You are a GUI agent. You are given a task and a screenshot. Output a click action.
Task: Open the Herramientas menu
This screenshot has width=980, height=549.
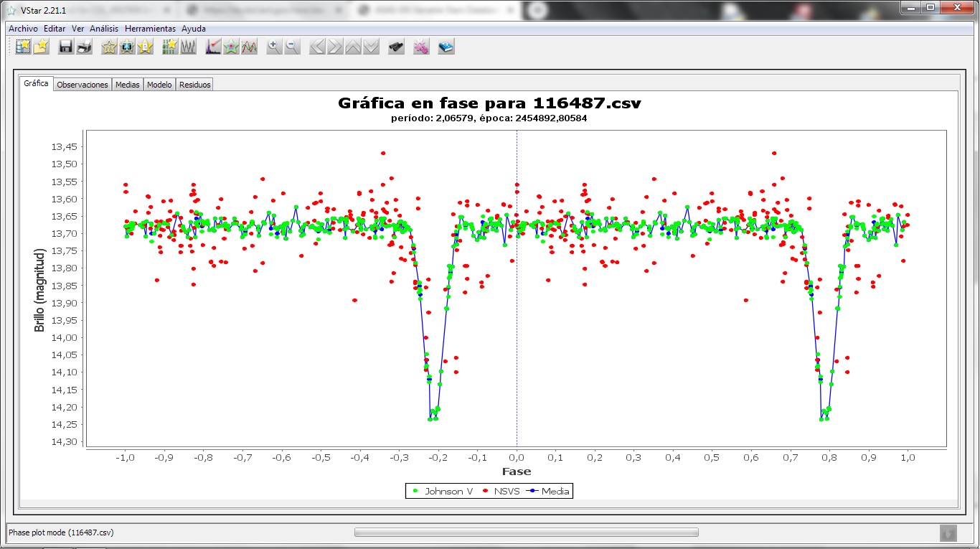pyautogui.click(x=150, y=29)
